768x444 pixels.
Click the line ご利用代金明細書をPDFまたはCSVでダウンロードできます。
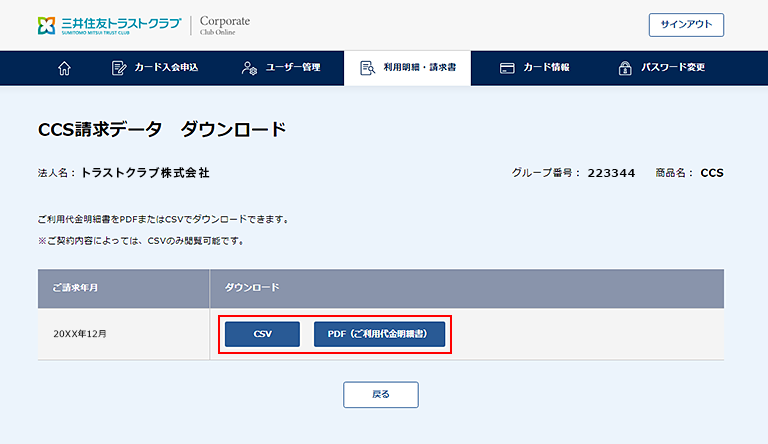[165, 220]
